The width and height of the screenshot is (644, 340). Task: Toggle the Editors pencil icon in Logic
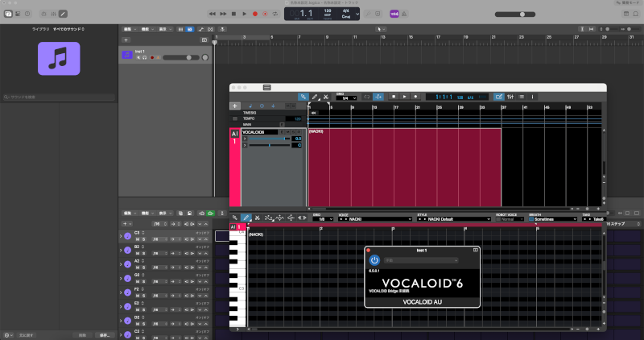[63, 14]
